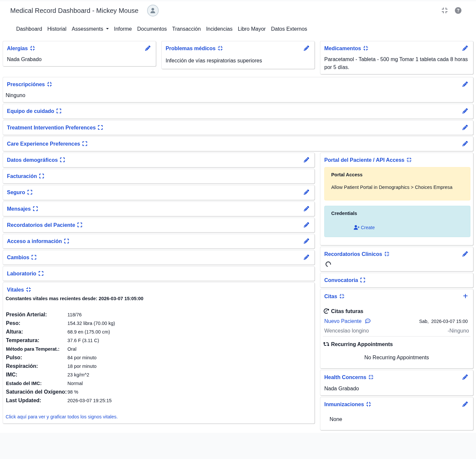Open the Documentos menu item
Viewport: 476px width, 459px height.
coord(152,29)
